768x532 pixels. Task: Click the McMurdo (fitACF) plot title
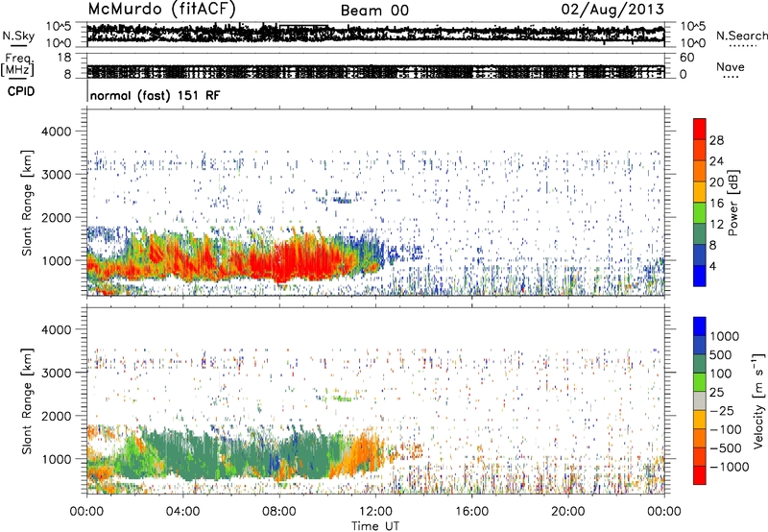click(x=161, y=10)
